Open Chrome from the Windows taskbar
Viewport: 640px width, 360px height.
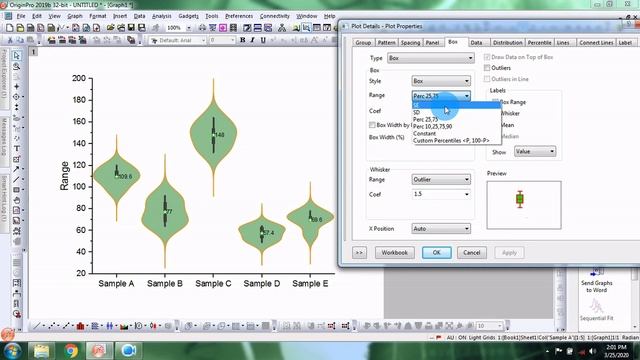click(71, 351)
